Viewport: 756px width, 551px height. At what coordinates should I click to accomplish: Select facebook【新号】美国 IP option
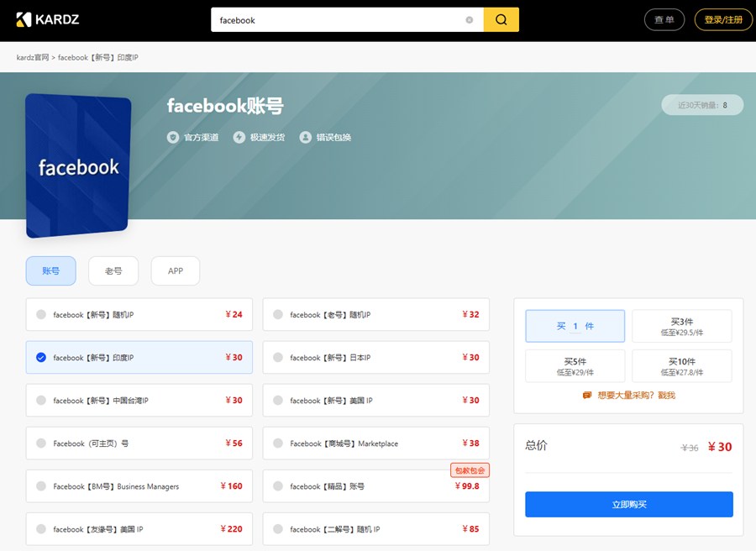[x=376, y=400]
